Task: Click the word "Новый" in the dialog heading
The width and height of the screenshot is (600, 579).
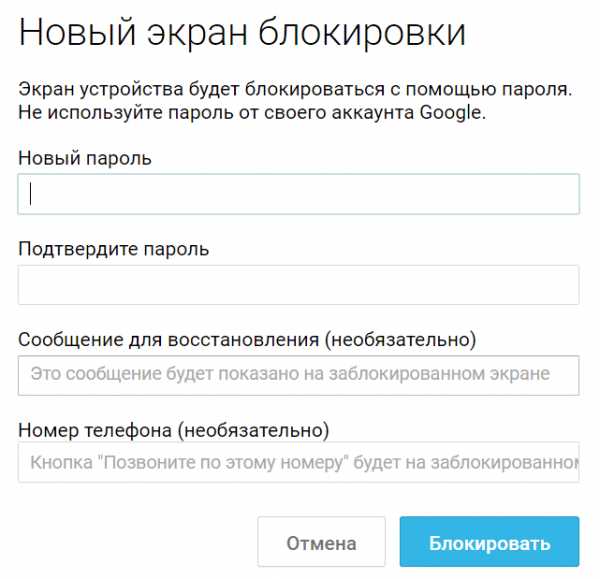Action: [x=76, y=33]
